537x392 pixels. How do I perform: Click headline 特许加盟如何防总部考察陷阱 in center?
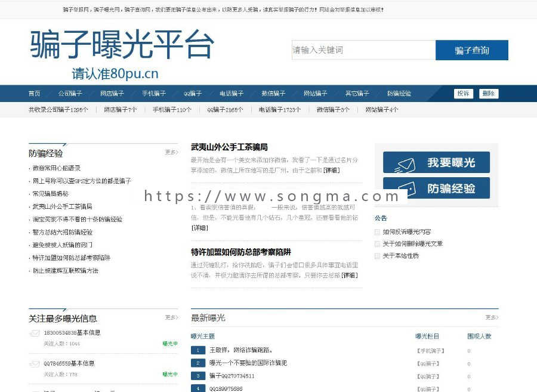pos(241,252)
